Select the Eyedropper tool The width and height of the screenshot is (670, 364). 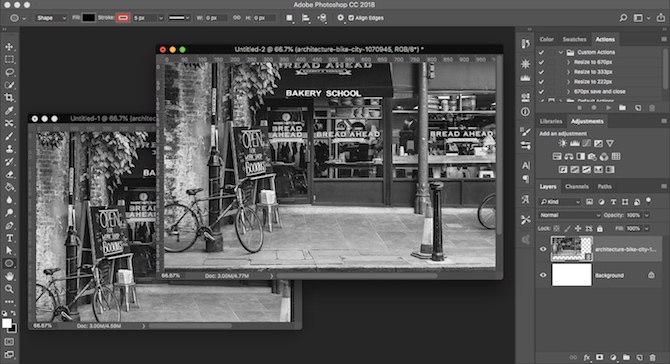tap(9, 111)
